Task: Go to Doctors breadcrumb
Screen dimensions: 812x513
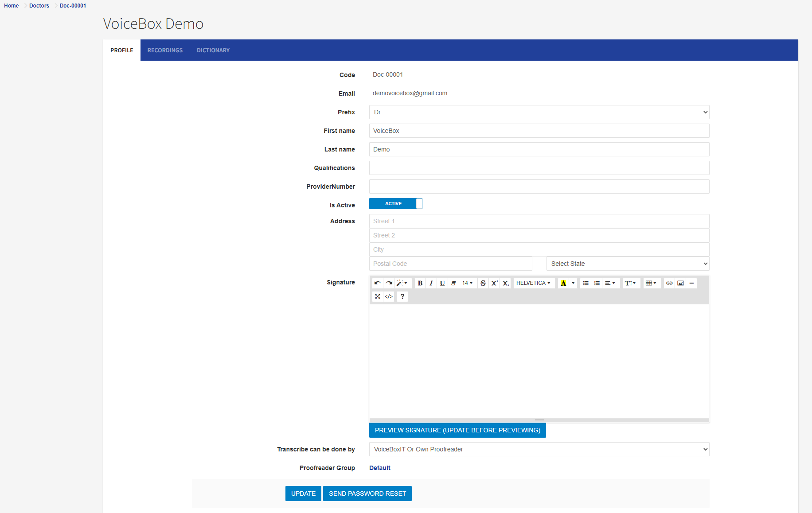Action: (x=39, y=6)
